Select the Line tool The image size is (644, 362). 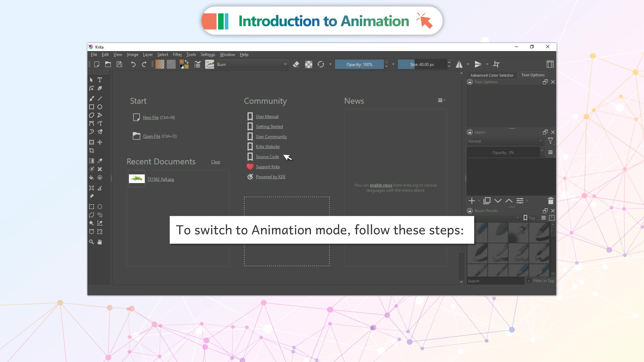[x=100, y=98]
